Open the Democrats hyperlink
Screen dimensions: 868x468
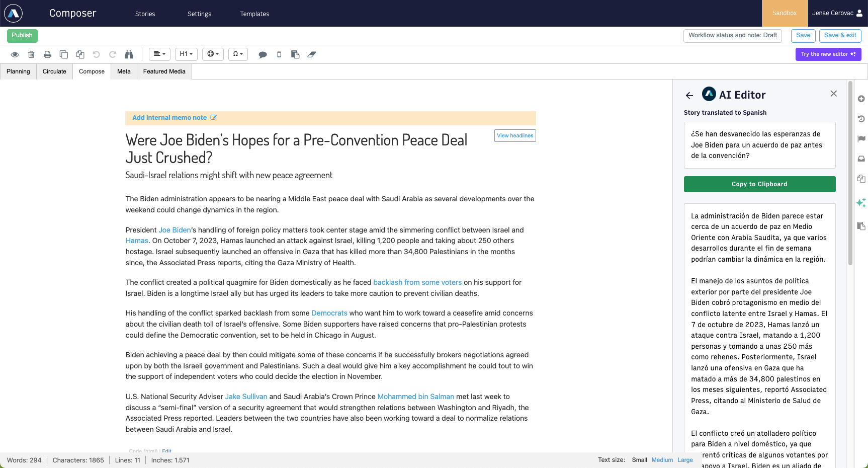pyautogui.click(x=329, y=313)
